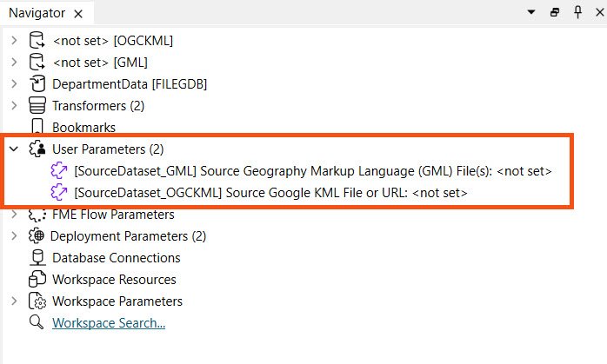Close the Navigator tab
This screenshot has width=607, height=364.
(x=77, y=14)
